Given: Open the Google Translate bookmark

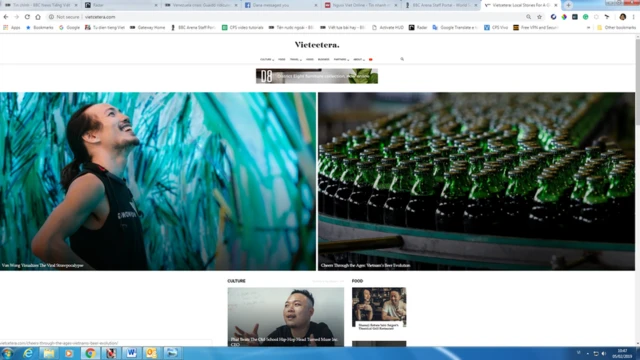Looking at the screenshot, I should click(x=455, y=27).
